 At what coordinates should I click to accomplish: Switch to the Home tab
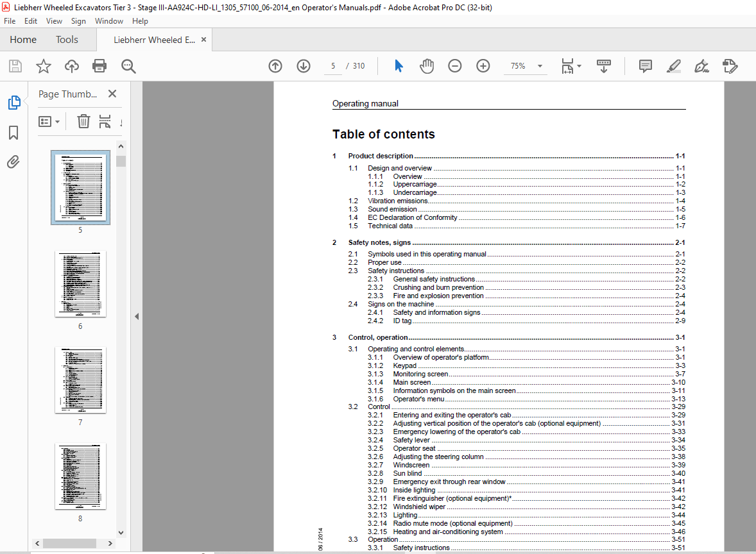point(23,40)
